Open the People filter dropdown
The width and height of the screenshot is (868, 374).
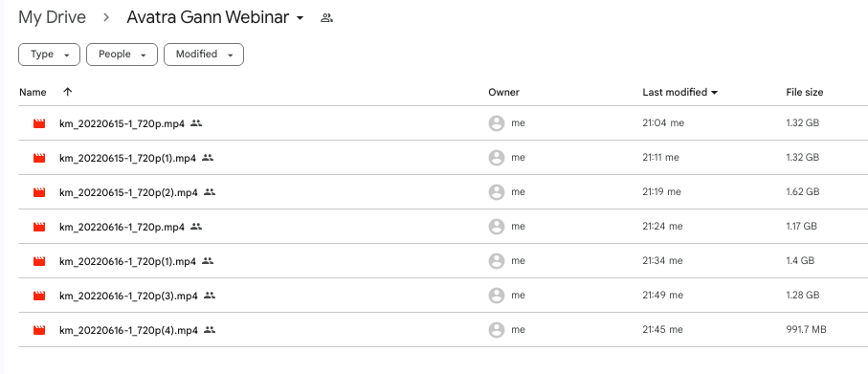[122, 55]
